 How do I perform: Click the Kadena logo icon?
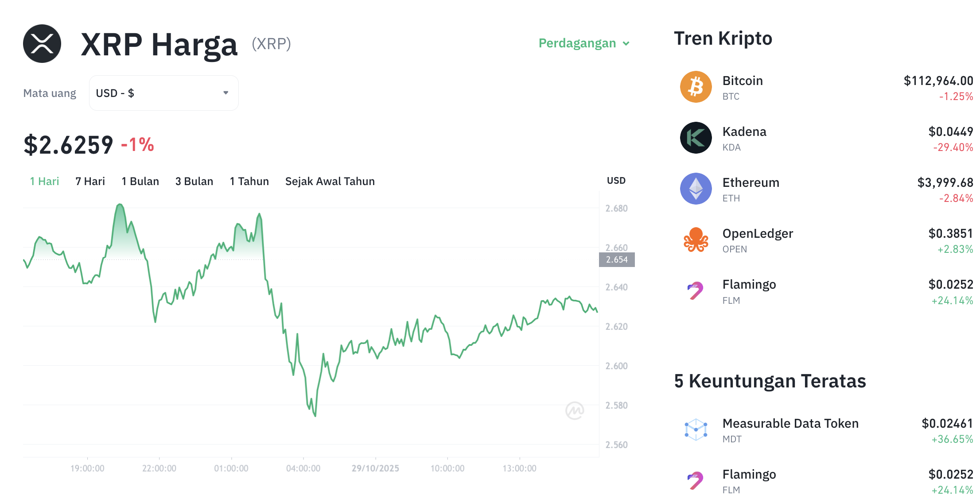click(x=696, y=138)
